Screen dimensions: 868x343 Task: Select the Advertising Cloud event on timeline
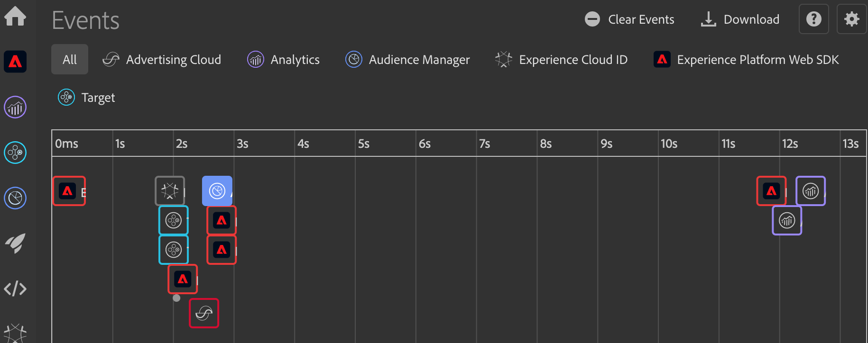[204, 313]
